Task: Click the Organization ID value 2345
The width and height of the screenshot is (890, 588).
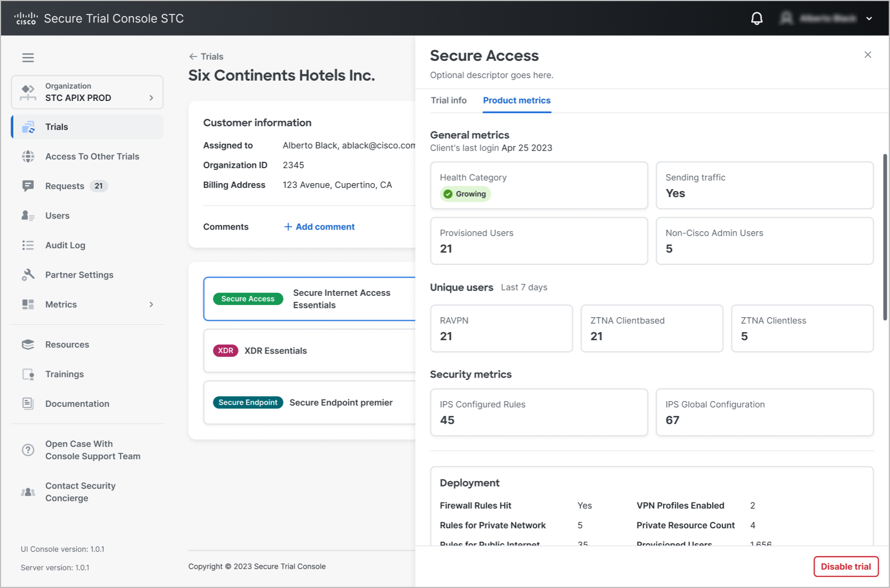Action: [293, 165]
